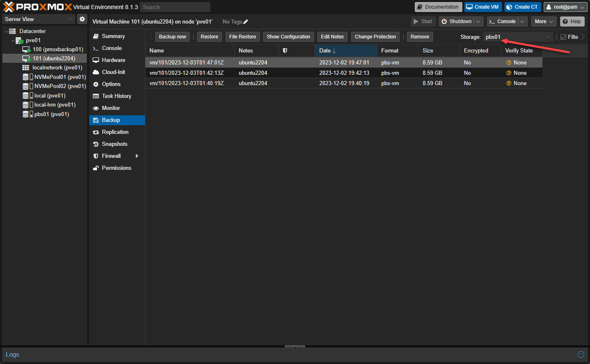Click the shield icon column header
Viewport: 590px width, 364px height.
click(x=285, y=50)
